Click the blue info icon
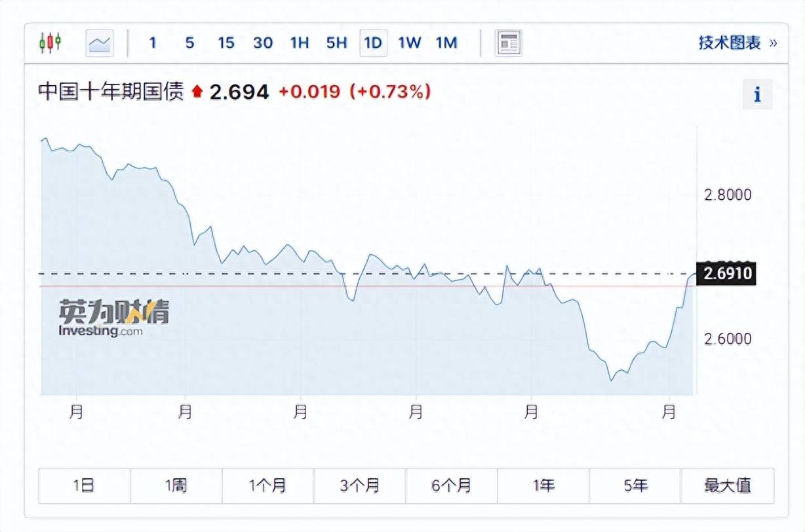Image resolution: width=805 pixels, height=532 pixels. click(x=757, y=95)
